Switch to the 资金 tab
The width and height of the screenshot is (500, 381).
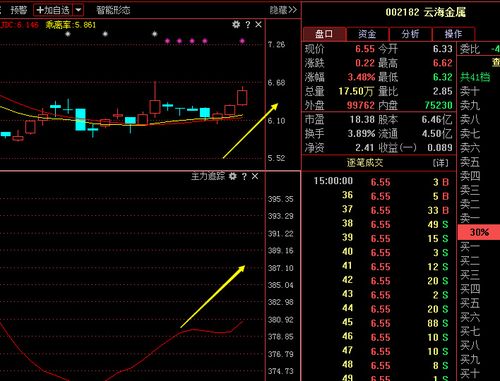click(x=367, y=34)
